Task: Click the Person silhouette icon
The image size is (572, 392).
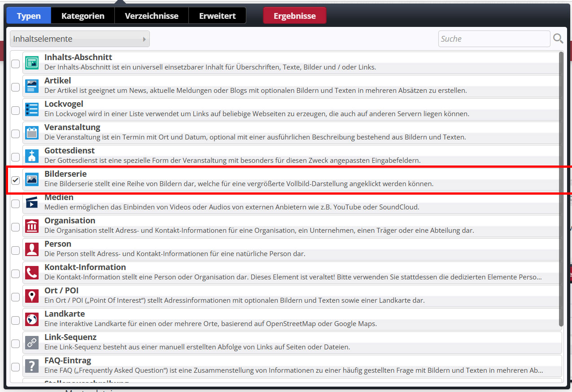Action: pyautogui.click(x=32, y=249)
